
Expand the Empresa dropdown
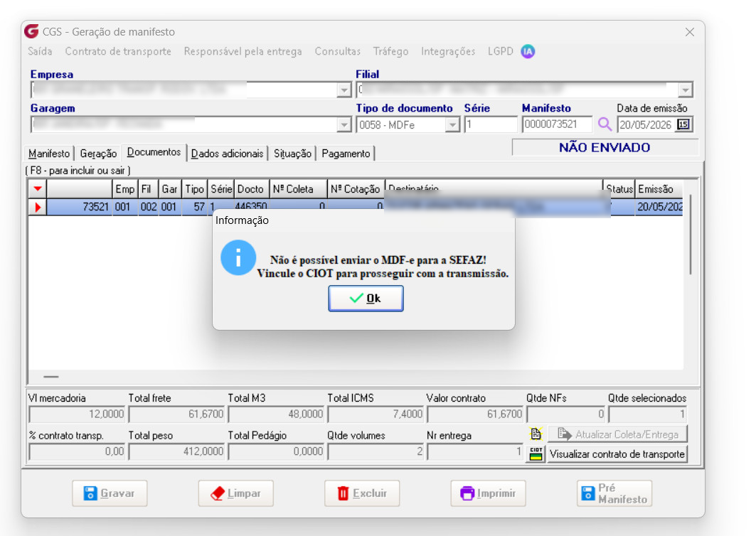344,90
